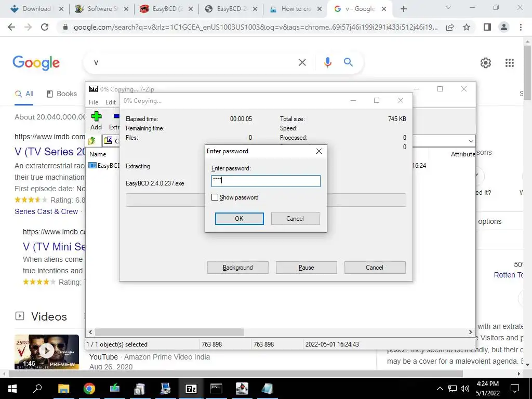
Task: Go back in Chrome
Action: 11,27
